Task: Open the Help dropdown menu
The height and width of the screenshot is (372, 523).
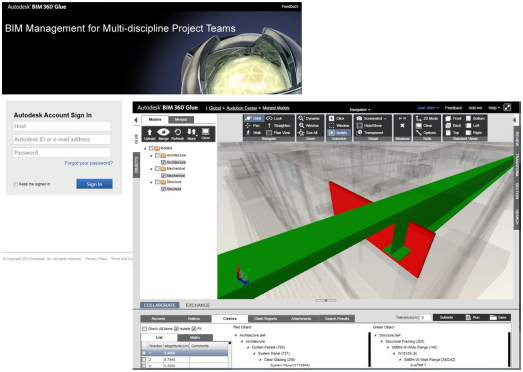Action: pos(494,108)
